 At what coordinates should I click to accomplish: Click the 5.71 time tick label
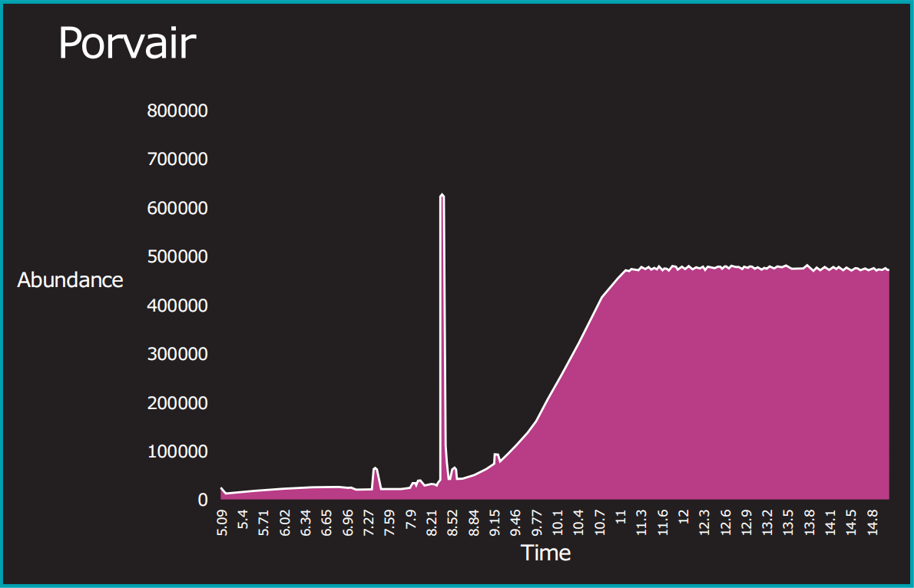point(263,523)
